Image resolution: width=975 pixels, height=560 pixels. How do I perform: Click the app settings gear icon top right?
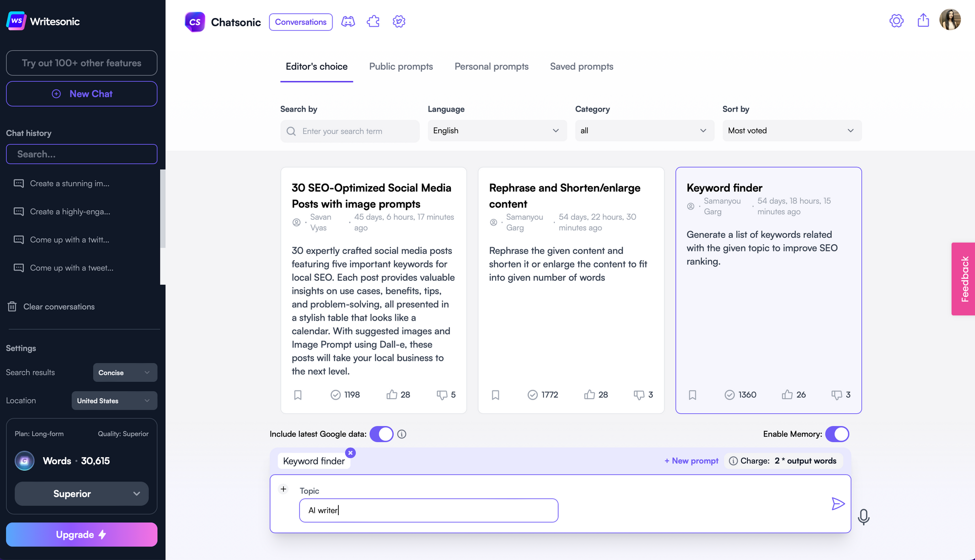pos(897,22)
